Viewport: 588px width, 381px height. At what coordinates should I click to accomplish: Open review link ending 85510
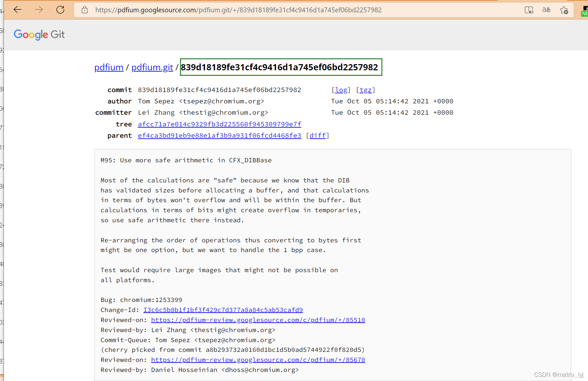pyautogui.click(x=258, y=320)
